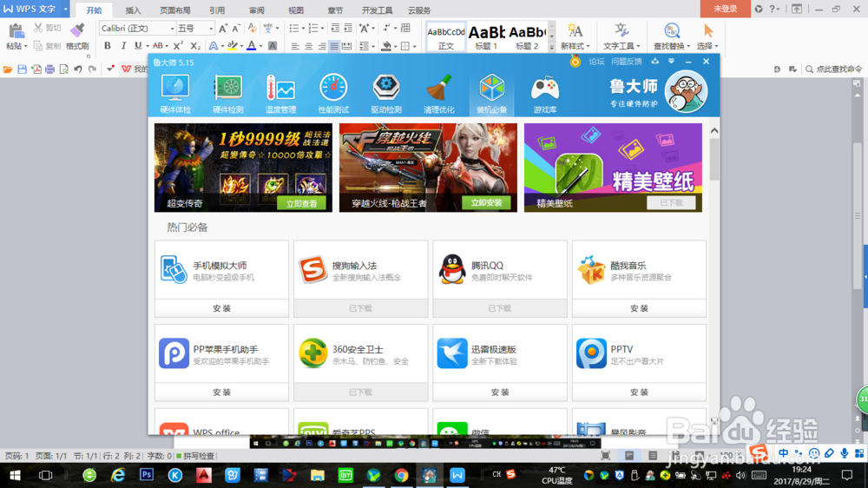868x488 pixels.
Task: Open 论坛 link in Lu Master title bar
Action: 596,62
